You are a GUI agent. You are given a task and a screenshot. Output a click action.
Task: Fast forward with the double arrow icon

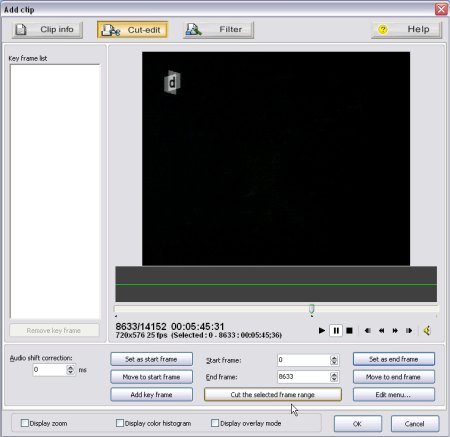click(395, 330)
